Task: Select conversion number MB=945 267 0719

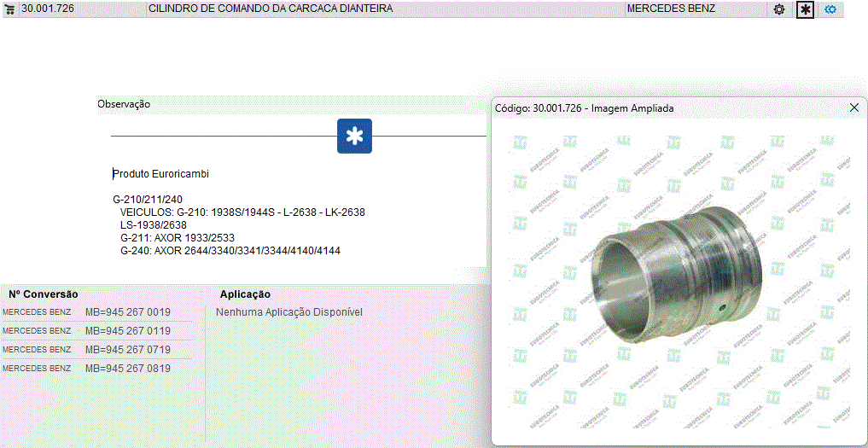Action: [x=127, y=350]
